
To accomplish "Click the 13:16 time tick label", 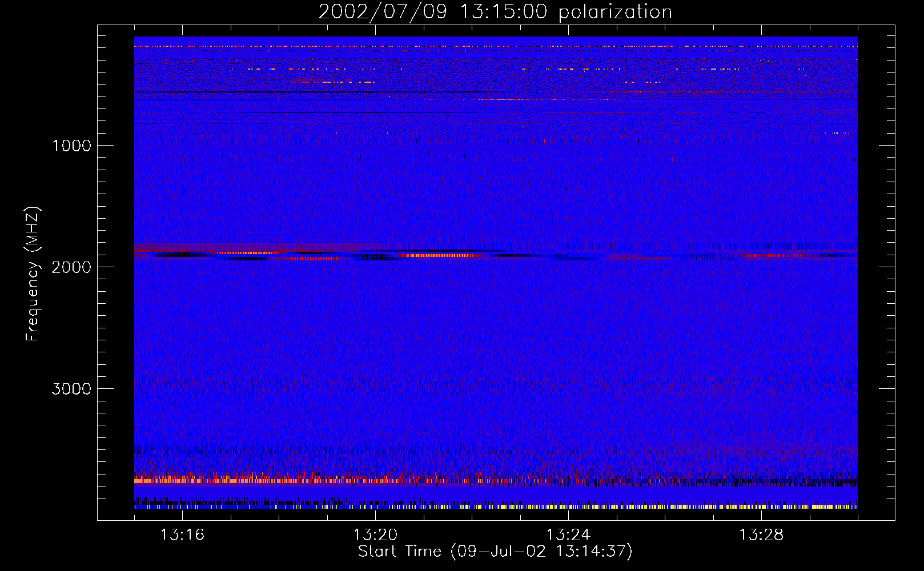I will [182, 535].
